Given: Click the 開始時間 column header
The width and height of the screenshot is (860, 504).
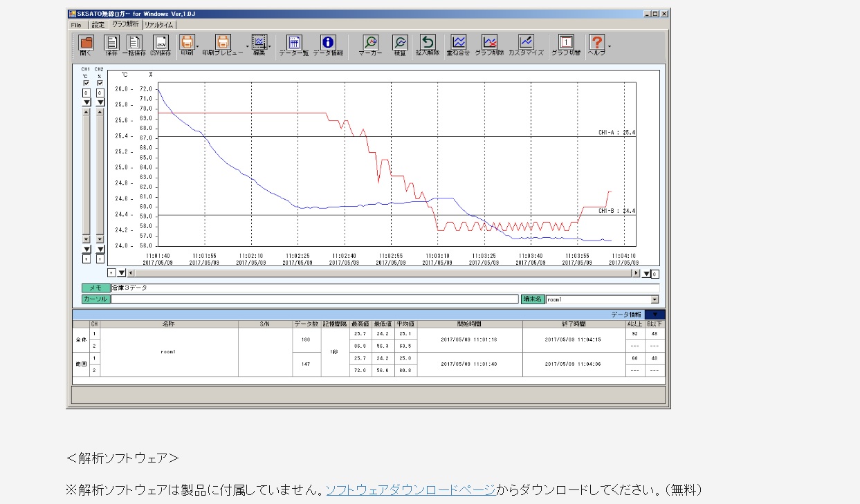Looking at the screenshot, I should 470,324.
